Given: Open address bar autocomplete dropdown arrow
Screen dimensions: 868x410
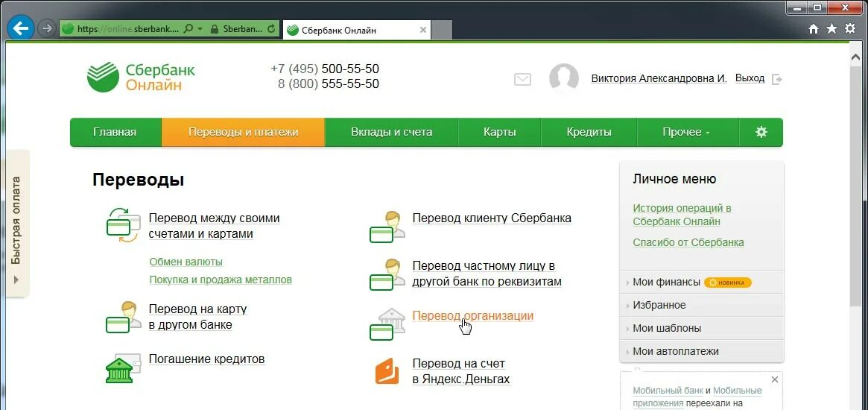Looking at the screenshot, I should [x=200, y=29].
